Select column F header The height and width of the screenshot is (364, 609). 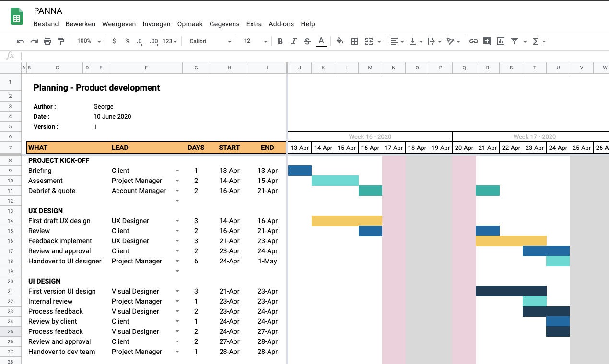tap(146, 68)
